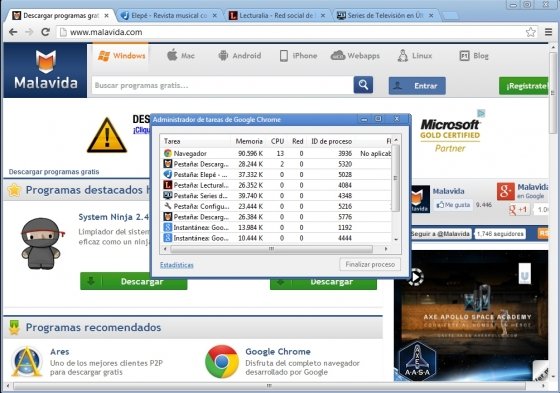Click the AdChoices icon above Microsoft ad

[x=481, y=114]
